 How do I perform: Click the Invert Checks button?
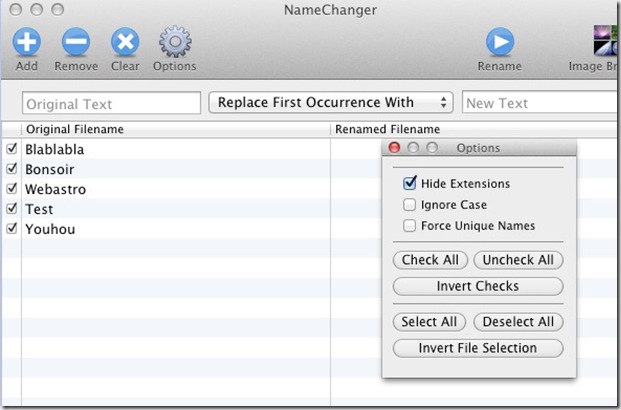pos(478,286)
